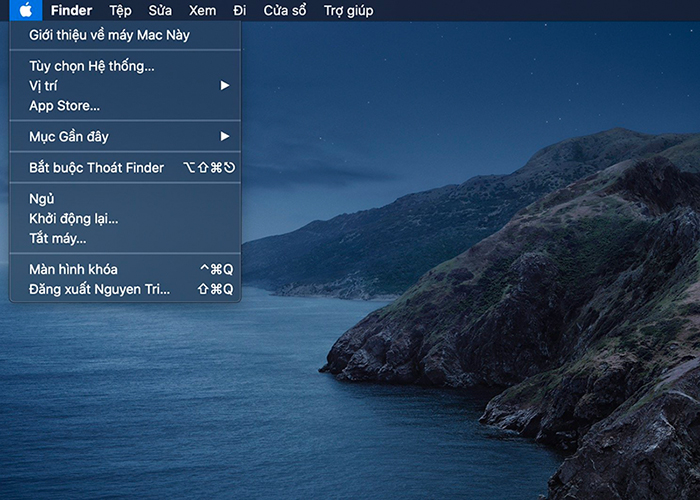Select Bắt buộc Thoát Finder
The height and width of the screenshot is (500, 700).
[125, 167]
